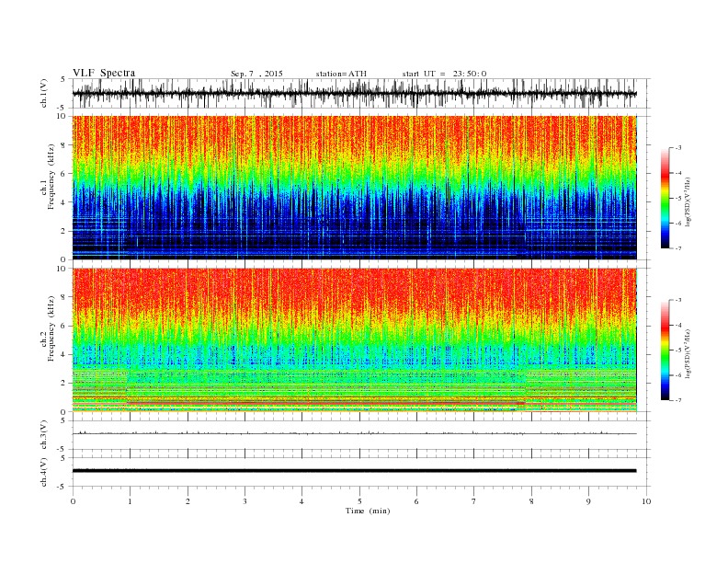This screenshot has height=563, width=728.
Task: Click the time axis tick label "4"
Action: tap(301, 501)
